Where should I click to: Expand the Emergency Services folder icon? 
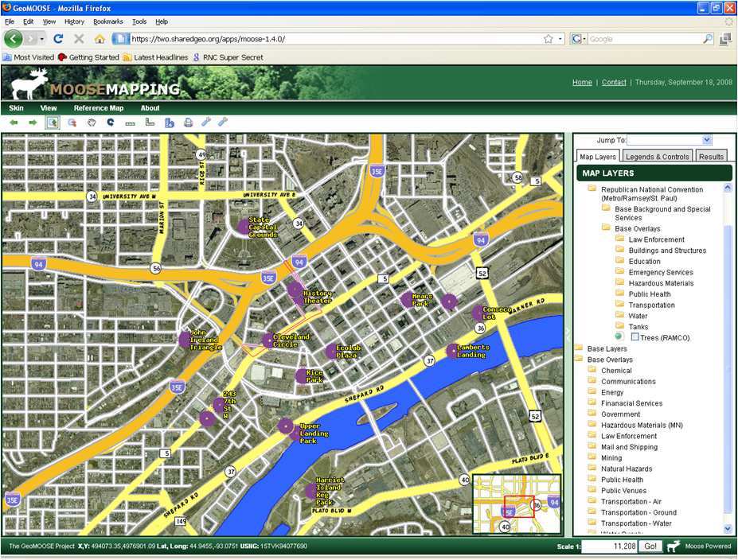[x=620, y=271]
